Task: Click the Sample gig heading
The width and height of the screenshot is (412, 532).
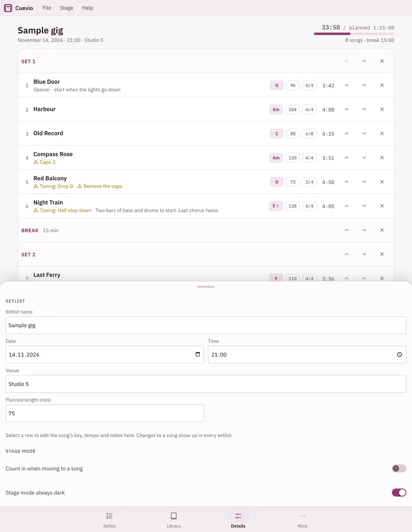Action: [40, 30]
